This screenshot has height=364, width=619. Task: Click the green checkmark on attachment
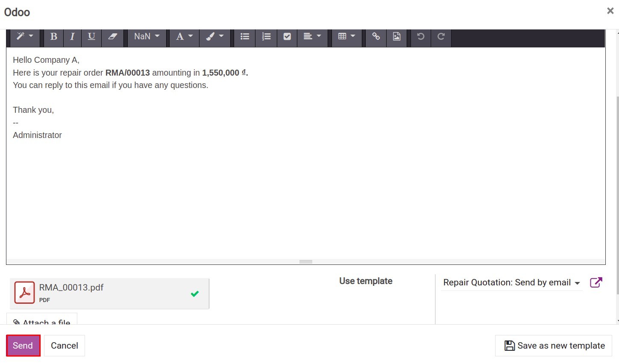tap(195, 294)
